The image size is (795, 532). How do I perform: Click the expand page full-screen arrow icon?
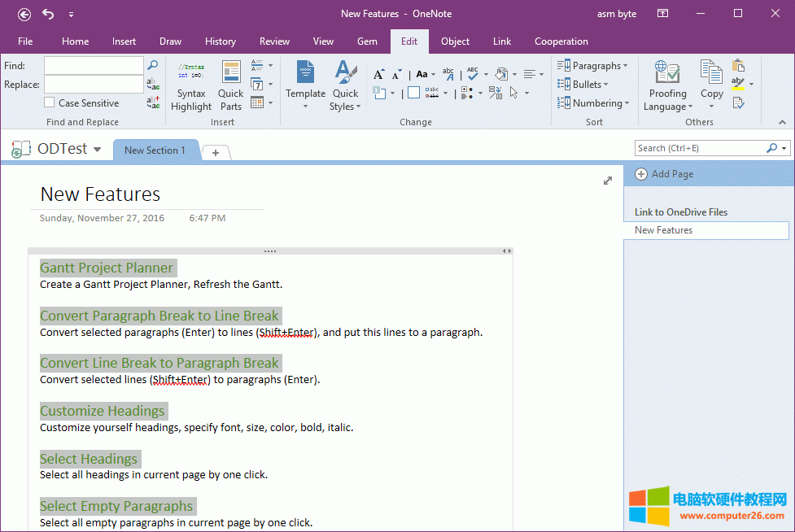coord(608,181)
